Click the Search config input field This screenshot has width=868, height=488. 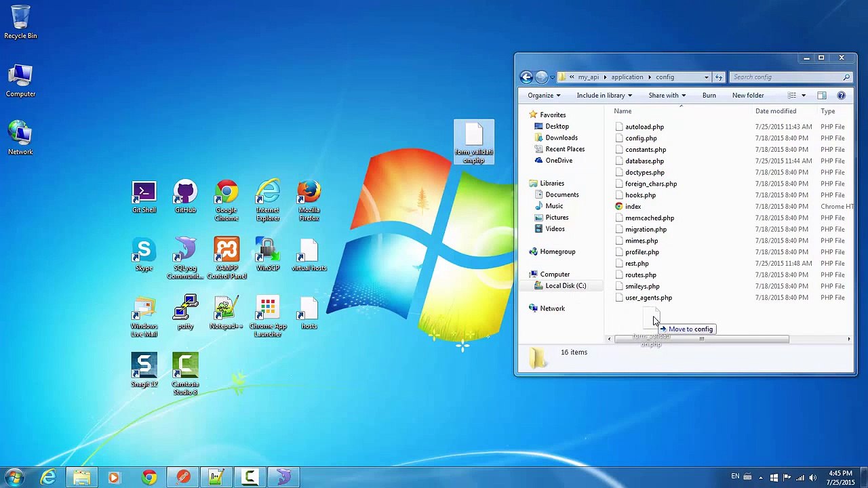click(x=789, y=77)
